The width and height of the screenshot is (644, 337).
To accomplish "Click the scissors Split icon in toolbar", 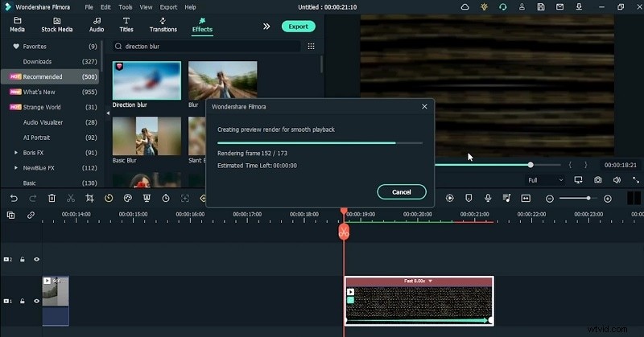I will (x=71, y=199).
